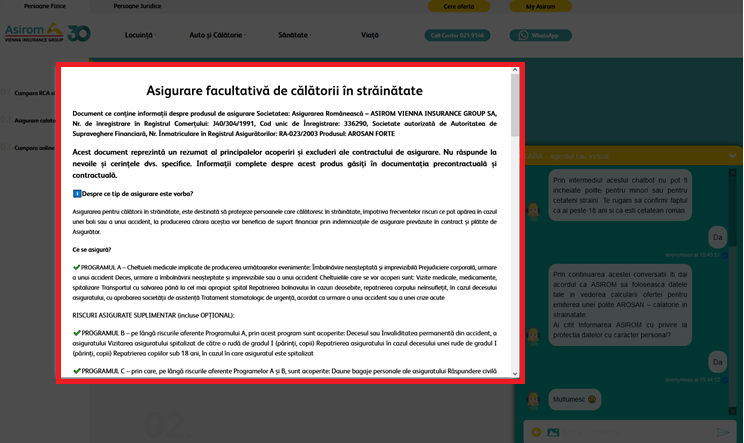Click the Cere oferta button
The width and height of the screenshot is (744, 443).
tap(459, 7)
